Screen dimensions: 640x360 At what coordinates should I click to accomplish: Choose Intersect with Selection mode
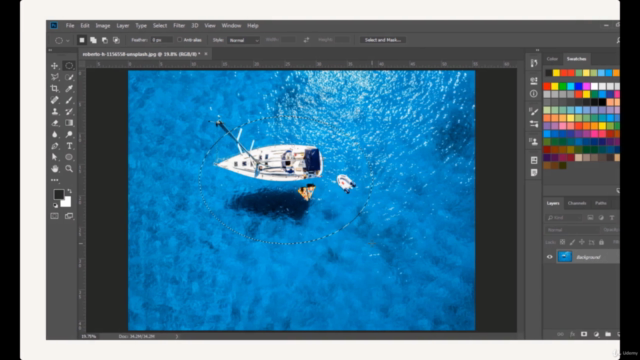coord(116,40)
